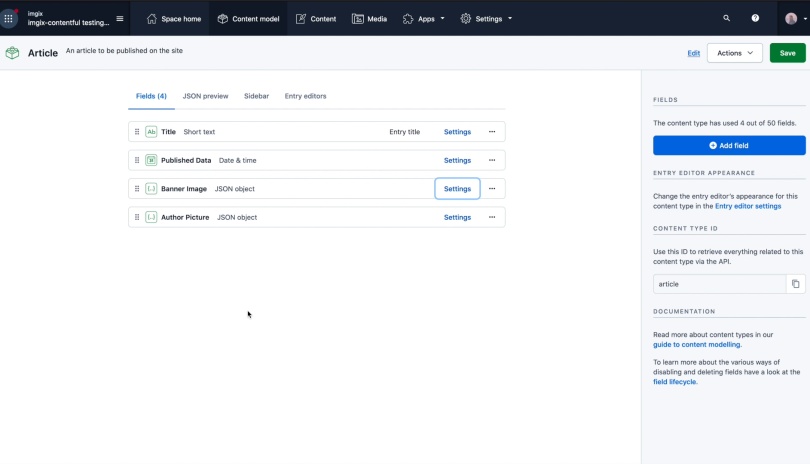Screen dimensions: 810x464
Task: Click the Ab short text type icon
Action: (151, 132)
